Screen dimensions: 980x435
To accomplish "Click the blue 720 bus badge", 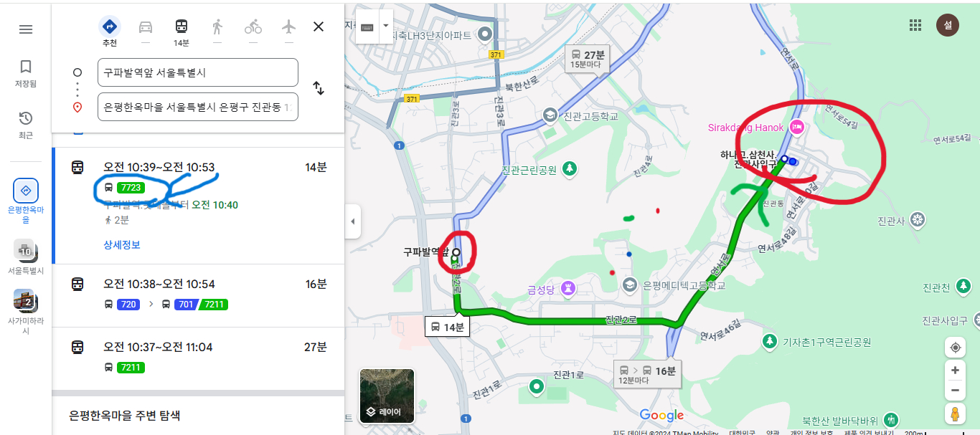I will coord(129,305).
